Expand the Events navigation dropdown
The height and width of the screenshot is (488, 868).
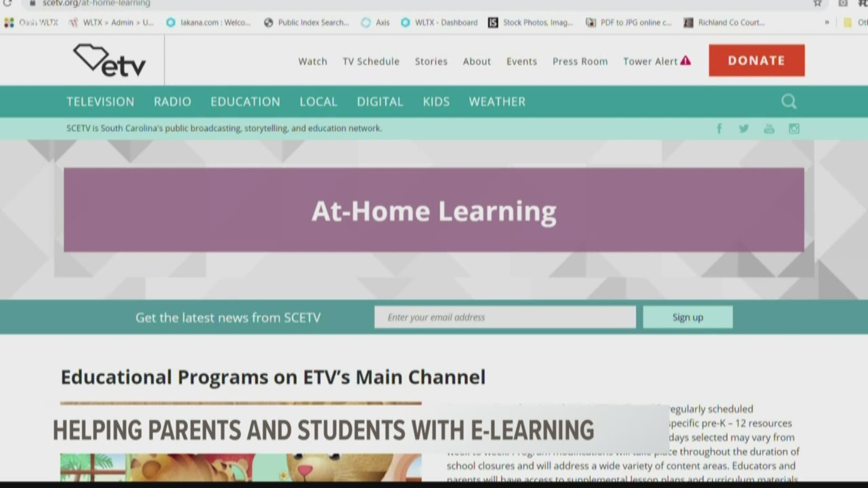coord(521,61)
